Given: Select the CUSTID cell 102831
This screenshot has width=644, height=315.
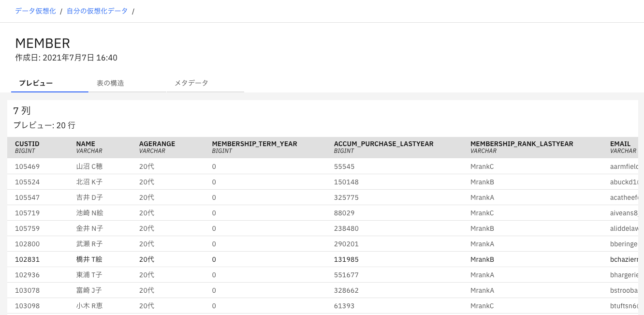Looking at the screenshot, I should (x=28, y=259).
